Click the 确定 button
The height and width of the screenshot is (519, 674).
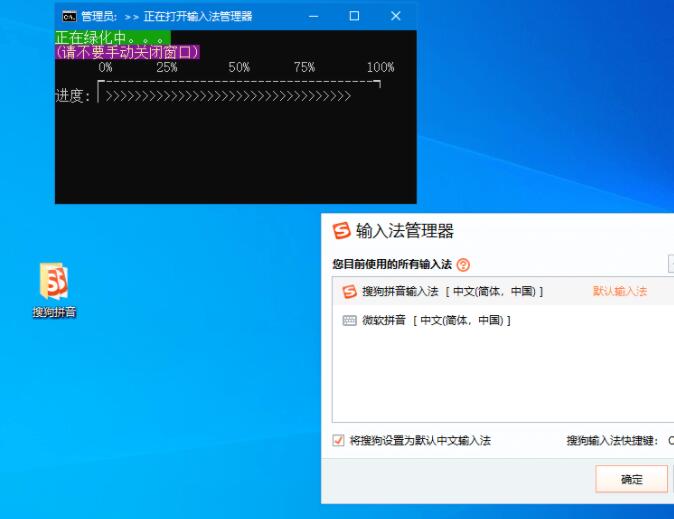[631, 479]
